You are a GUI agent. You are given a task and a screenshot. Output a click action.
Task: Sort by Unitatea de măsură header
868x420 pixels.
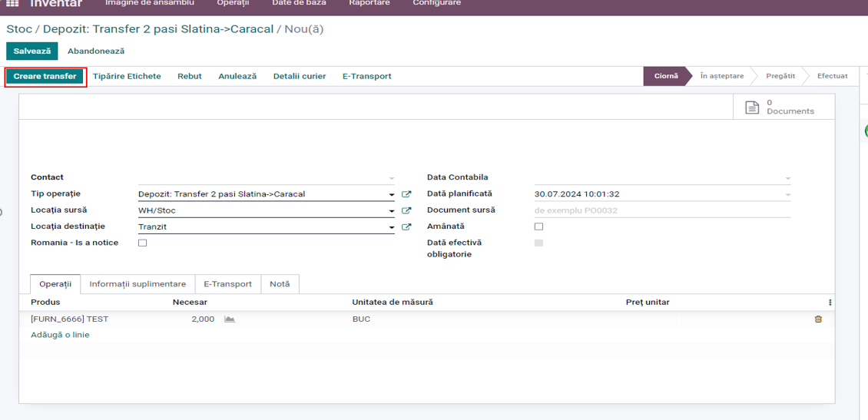click(x=393, y=302)
